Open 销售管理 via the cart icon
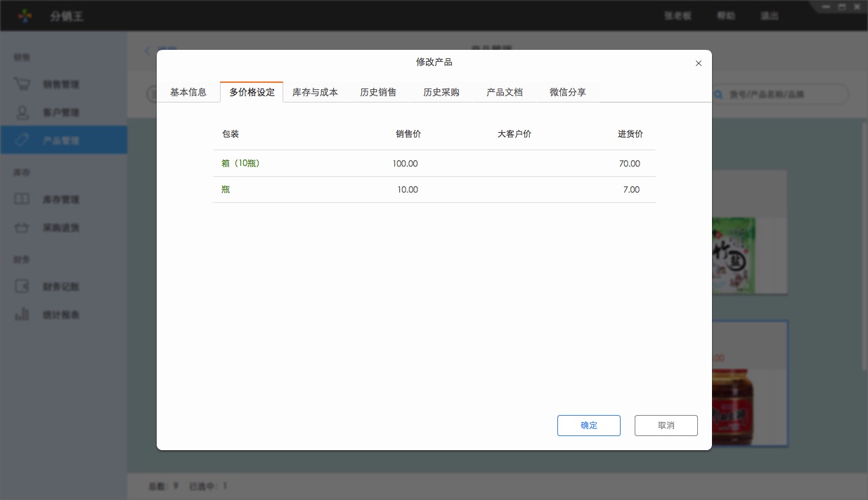 22,84
